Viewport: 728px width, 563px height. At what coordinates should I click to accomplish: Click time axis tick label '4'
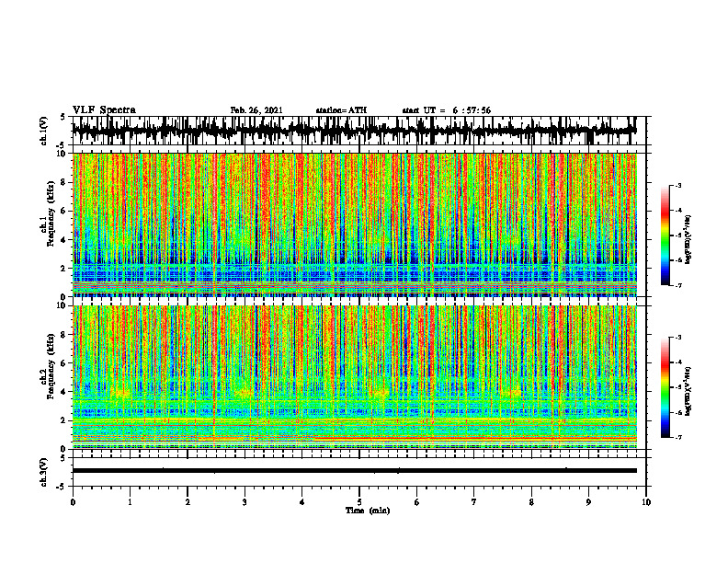(302, 502)
